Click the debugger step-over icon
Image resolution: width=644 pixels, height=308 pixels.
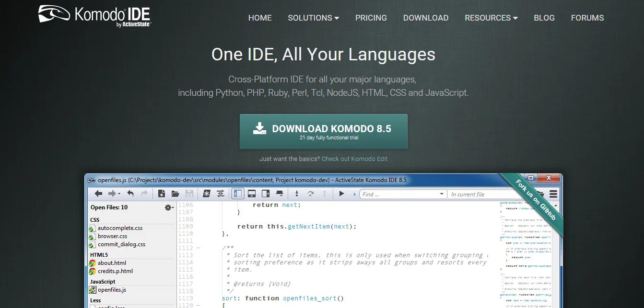(310, 194)
